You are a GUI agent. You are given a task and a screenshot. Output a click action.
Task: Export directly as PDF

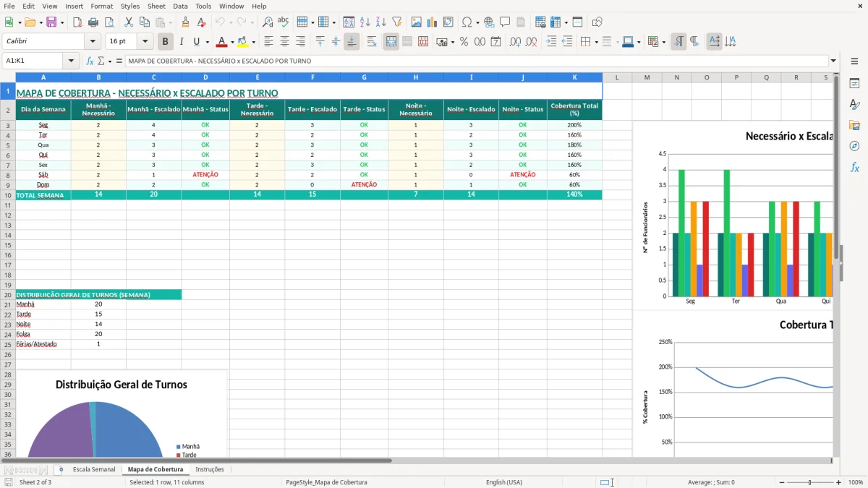click(x=77, y=22)
